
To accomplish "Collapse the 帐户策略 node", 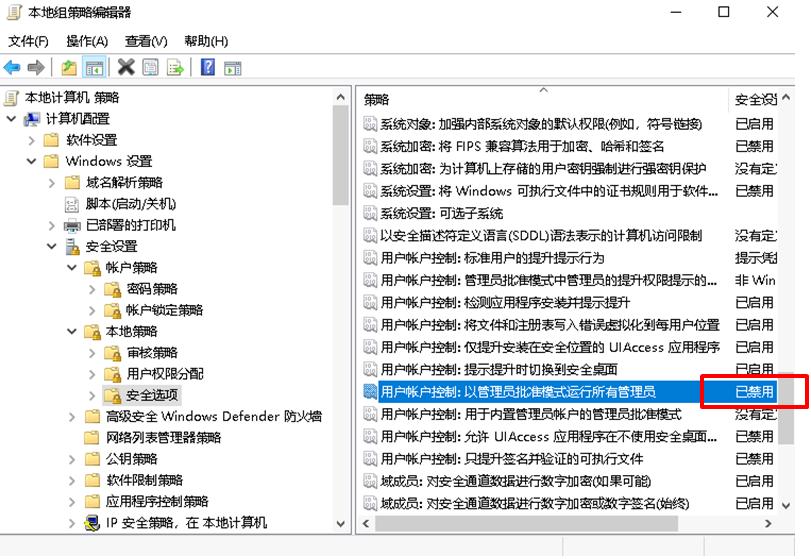I will click(72, 267).
